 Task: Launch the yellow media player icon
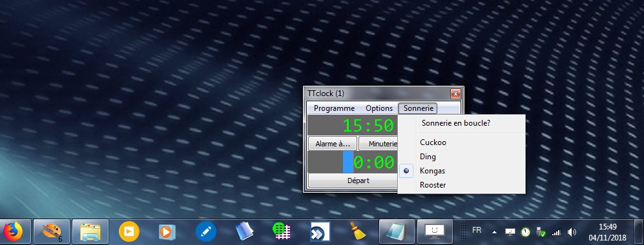[x=129, y=232]
